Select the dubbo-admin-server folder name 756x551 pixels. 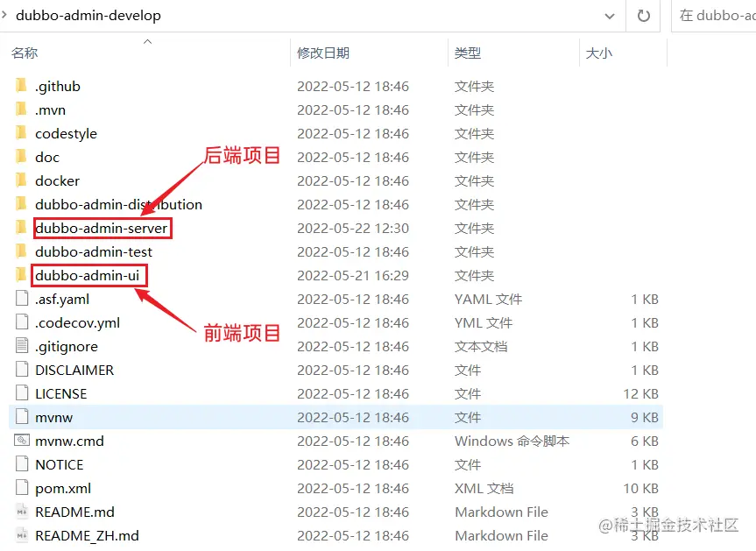point(102,228)
